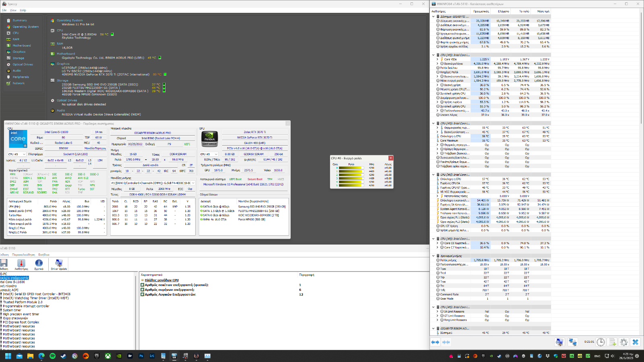Click core 0 clock bar in CPU popup
644x362 pixels.
point(351,168)
